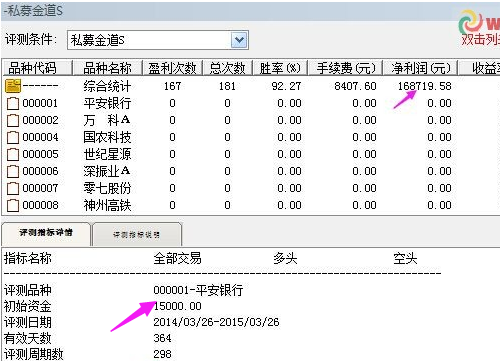This screenshot has height=361, width=500.
Task: Click the 评测周期数 label
Action: 34,354
